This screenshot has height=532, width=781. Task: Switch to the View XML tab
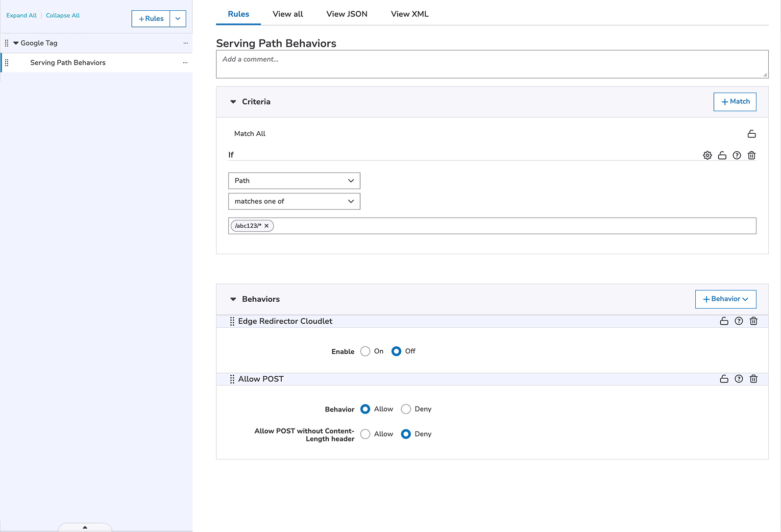tap(409, 14)
